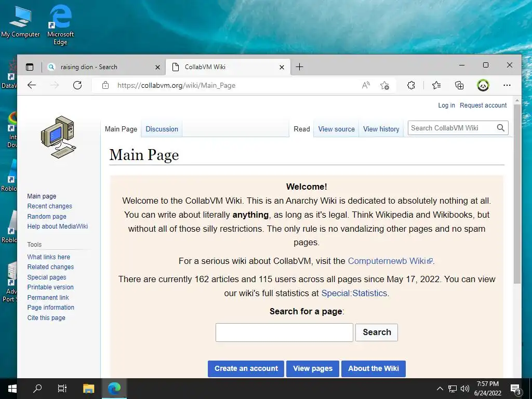
Task: Close the raising dion search tab
Action: (x=157, y=67)
